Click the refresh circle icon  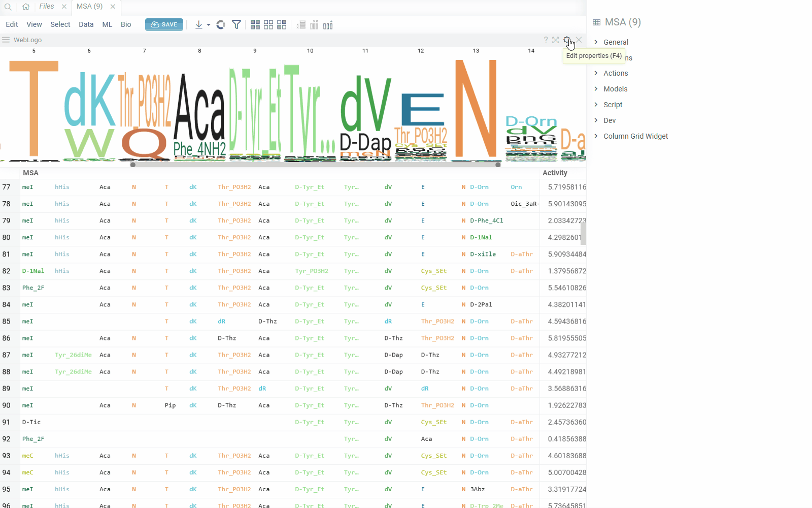pos(221,25)
